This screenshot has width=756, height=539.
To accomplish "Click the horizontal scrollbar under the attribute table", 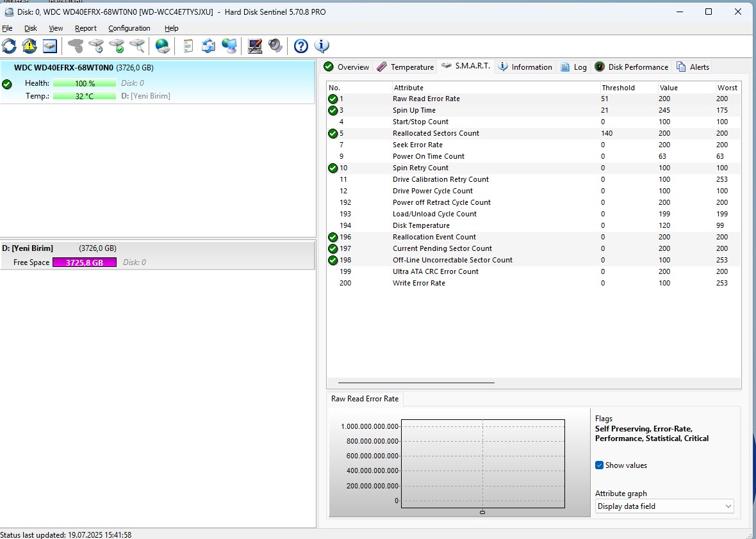I will point(416,383).
